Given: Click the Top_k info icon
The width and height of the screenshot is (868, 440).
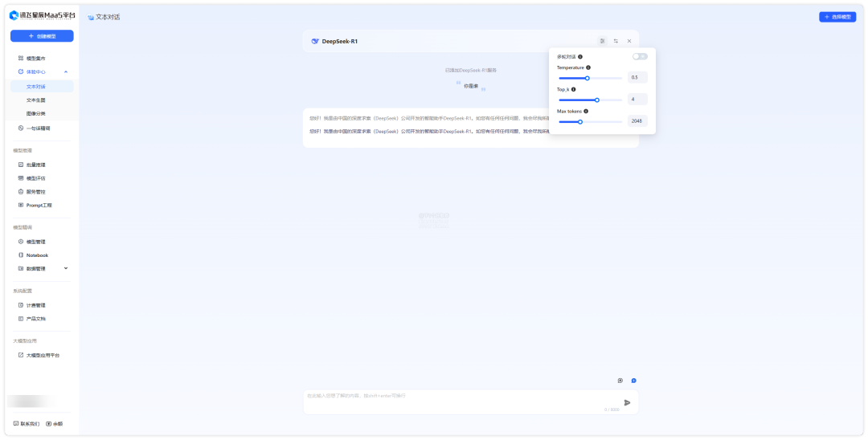Looking at the screenshot, I should (x=573, y=89).
